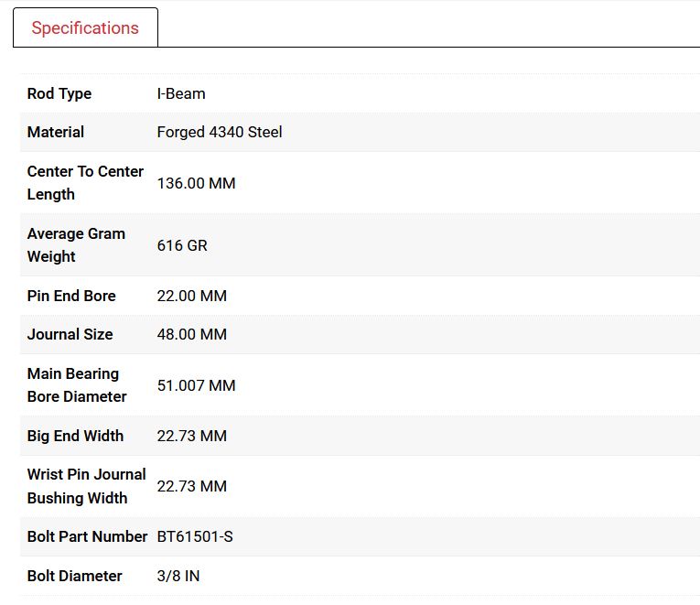The image size is (700, 605).
Task: Select the 48.00 MM journal value
Action: pos(192,334)
